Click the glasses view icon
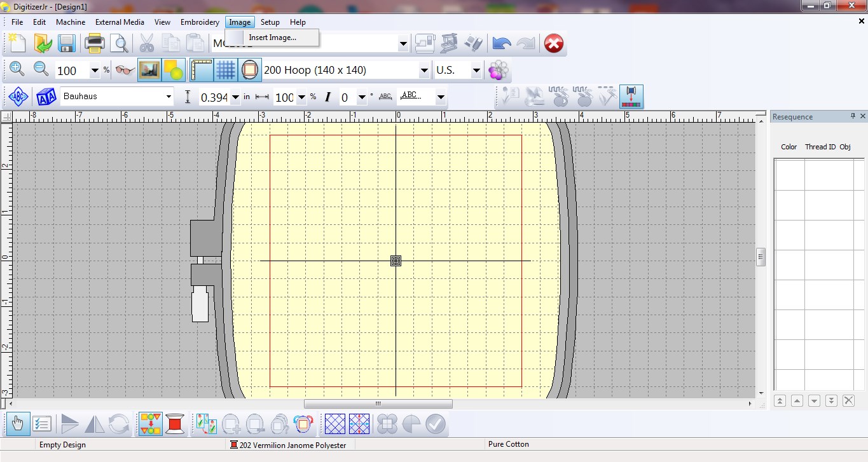This screenshot has width=868, height=462. click(x=125, y=70)
